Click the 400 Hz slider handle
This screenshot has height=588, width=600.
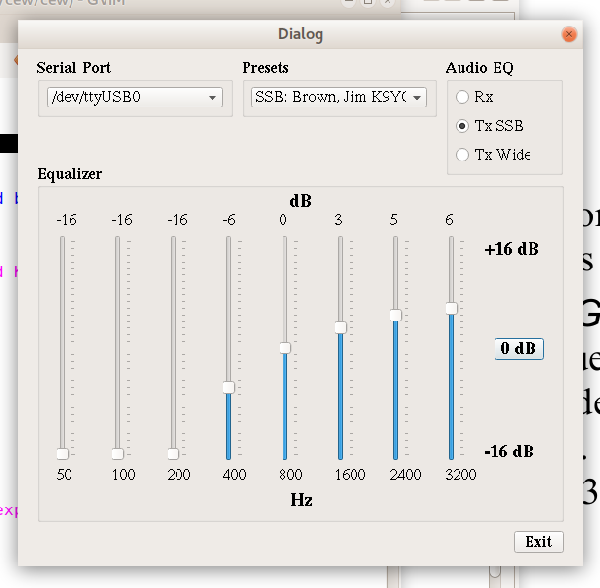pos(229,387)
